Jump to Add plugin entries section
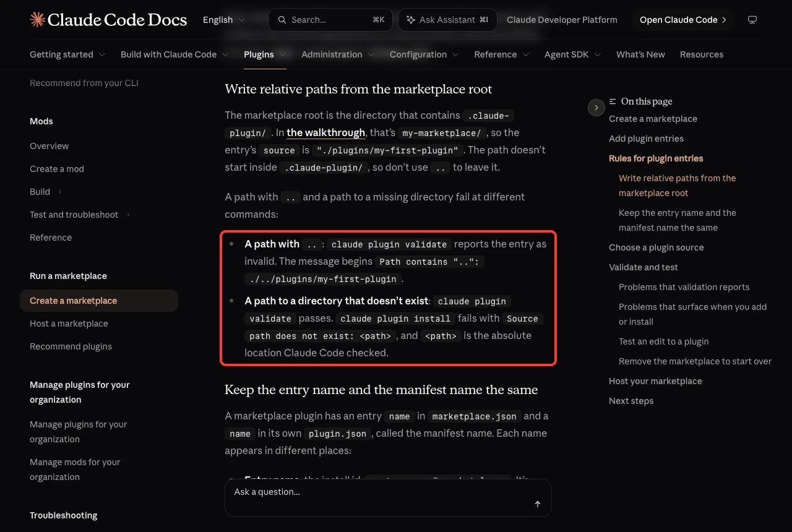 (646, 139)
